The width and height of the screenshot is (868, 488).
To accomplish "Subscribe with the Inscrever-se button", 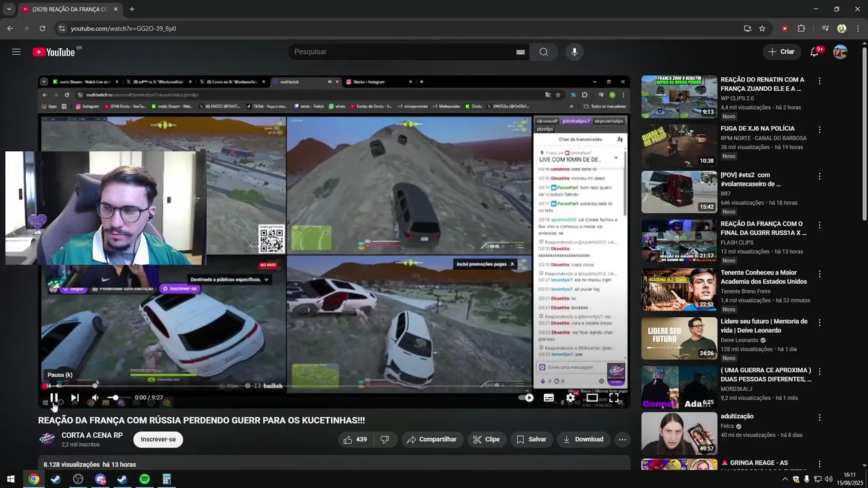I will 158,439.
